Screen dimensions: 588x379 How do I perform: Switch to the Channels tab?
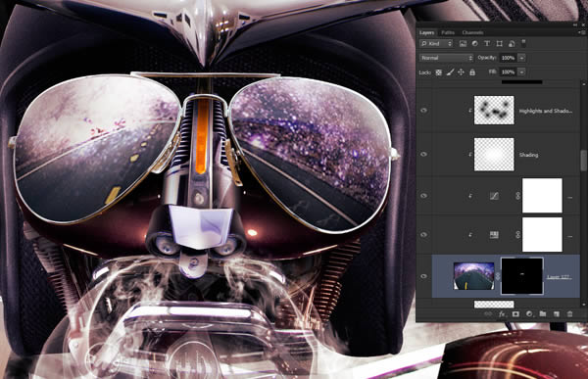pos(473,32)
